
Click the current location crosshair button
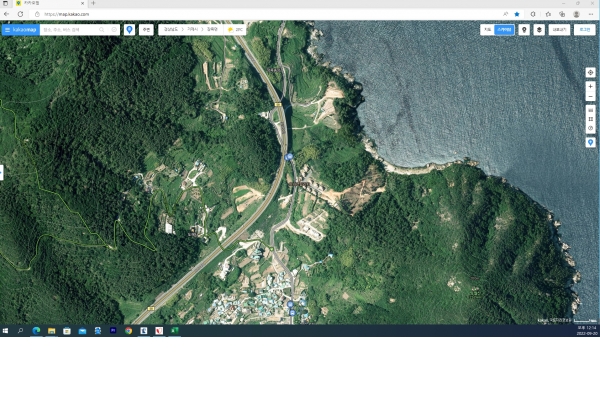[590, 73]
